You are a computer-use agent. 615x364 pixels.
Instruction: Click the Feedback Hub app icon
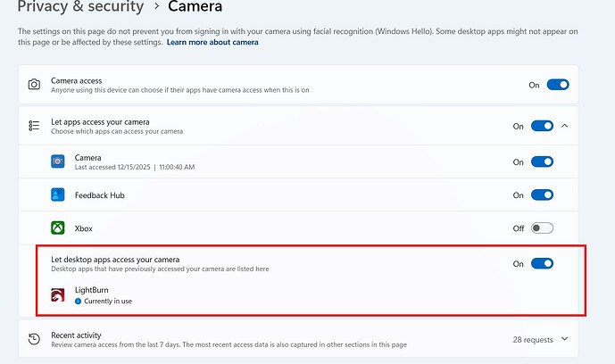[58, 194]
